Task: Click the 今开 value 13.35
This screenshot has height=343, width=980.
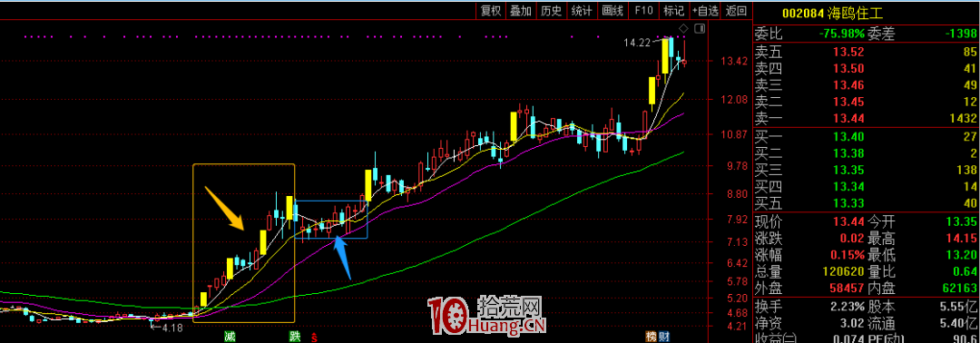Action: [x=961, y=221]
